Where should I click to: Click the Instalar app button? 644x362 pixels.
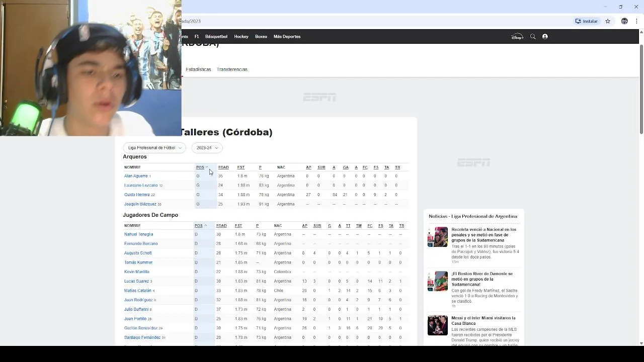point(587,21)
